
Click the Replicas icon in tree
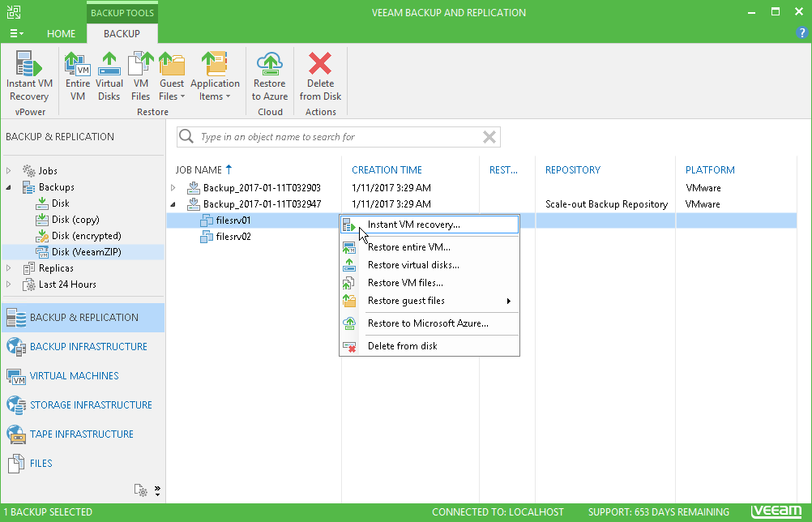(29, 268)
